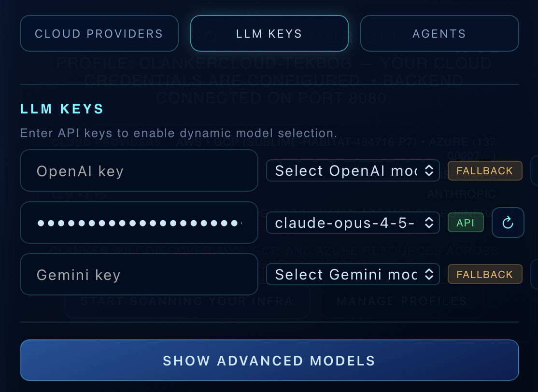Switch to the AGENTS tab
Image resolution: width=538 pixels, height=392 pixels.
(x=439, y=33)
